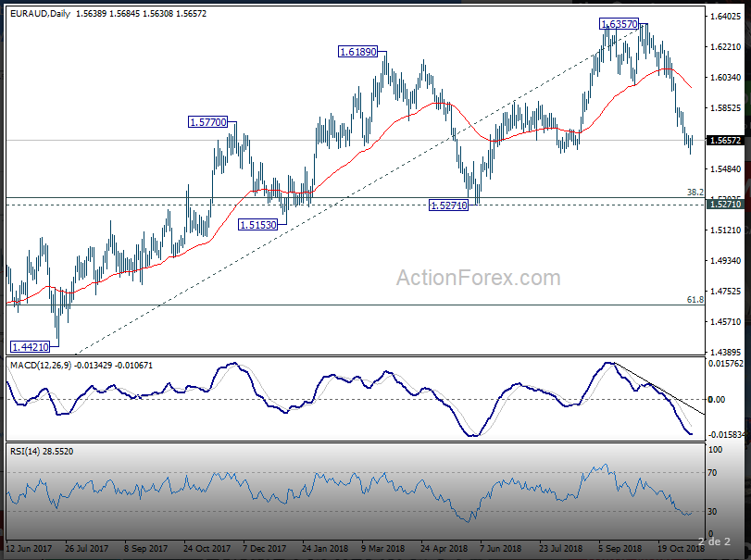The image size is (751, 560).
Task: Select the 12 Jun 2017 date marker
Action: coord(31,548)
